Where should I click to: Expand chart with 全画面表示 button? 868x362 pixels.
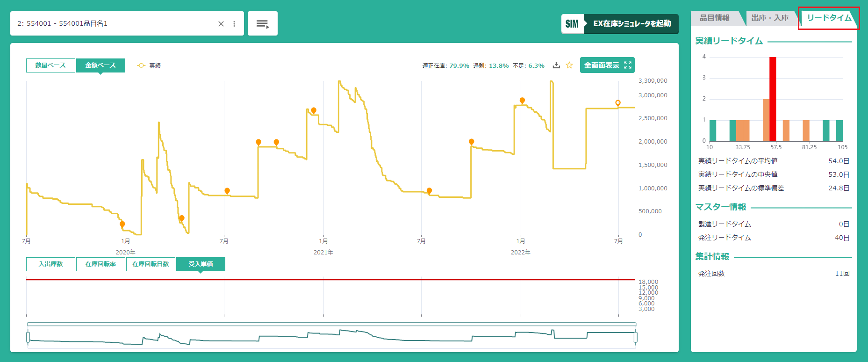(607, 65)
